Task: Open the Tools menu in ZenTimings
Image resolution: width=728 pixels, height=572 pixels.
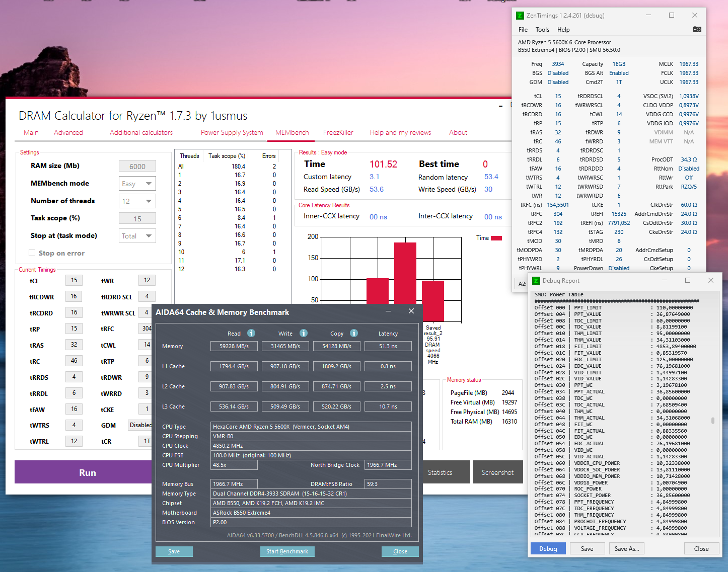Action: [542, 30]
